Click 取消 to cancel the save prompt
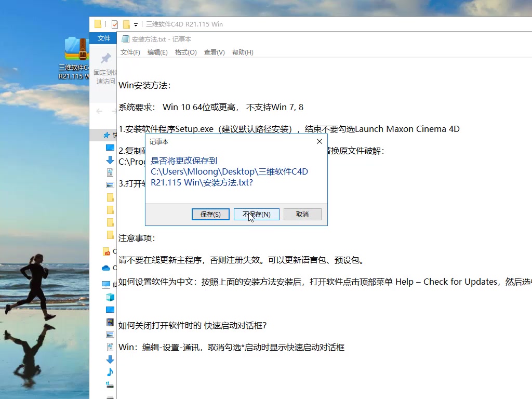The image size is (532, 399). (x=302, y=215)
